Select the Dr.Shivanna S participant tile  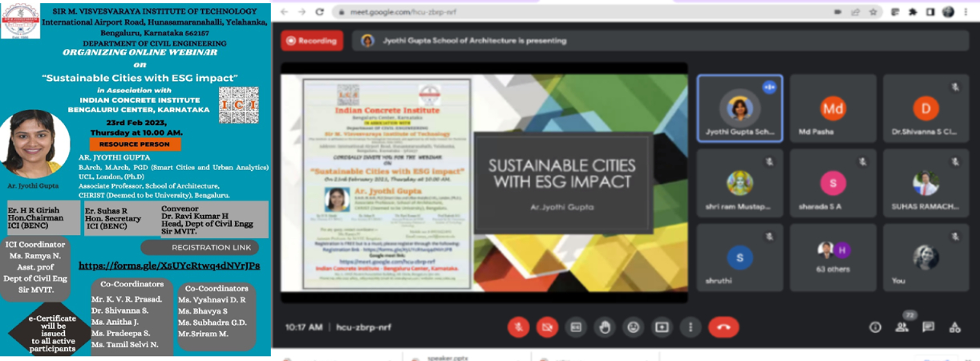pyautogui.click(x=926, y=108)
